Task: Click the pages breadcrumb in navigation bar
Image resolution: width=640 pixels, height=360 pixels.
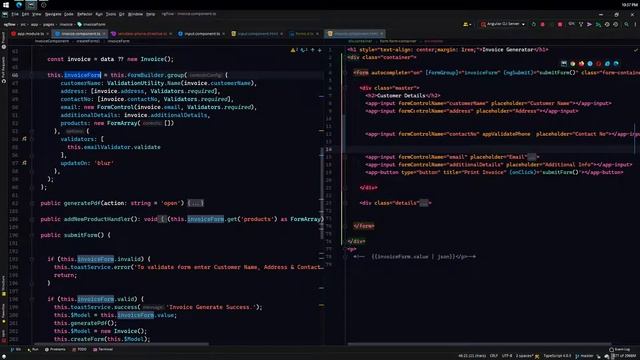Action: [x=49, y=24]
